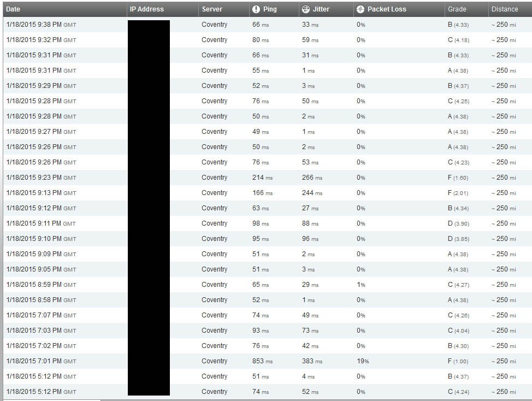Click ~250 mi distance in 9:23 PM row
The height and width of the screenshot is (401, 532).
pyautogui.click(x=504, y=178)
